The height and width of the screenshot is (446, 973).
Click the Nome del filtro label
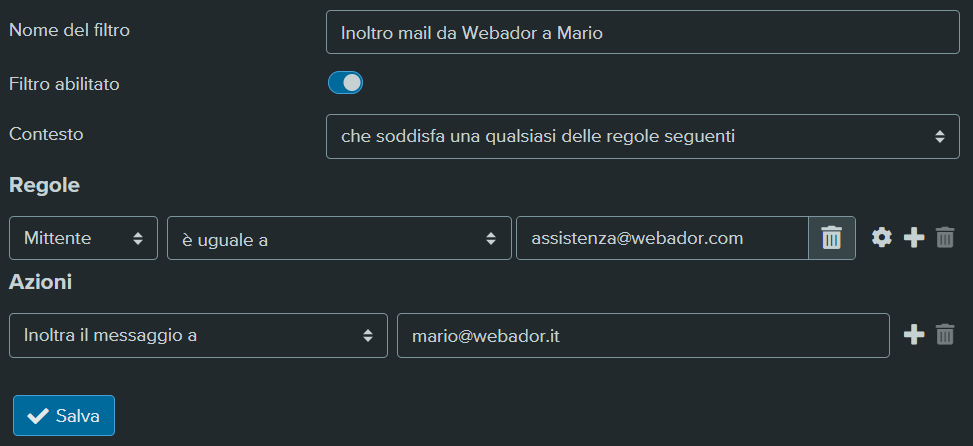70,29
